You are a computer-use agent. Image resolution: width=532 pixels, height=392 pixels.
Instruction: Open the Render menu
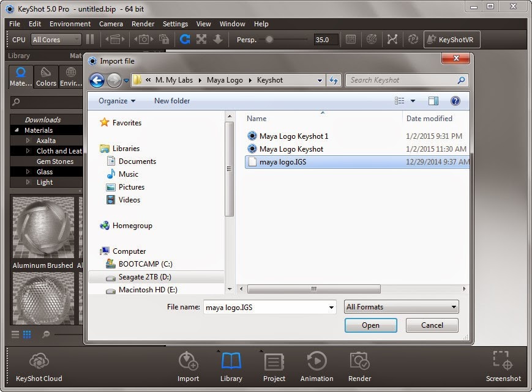pos(143,24)
